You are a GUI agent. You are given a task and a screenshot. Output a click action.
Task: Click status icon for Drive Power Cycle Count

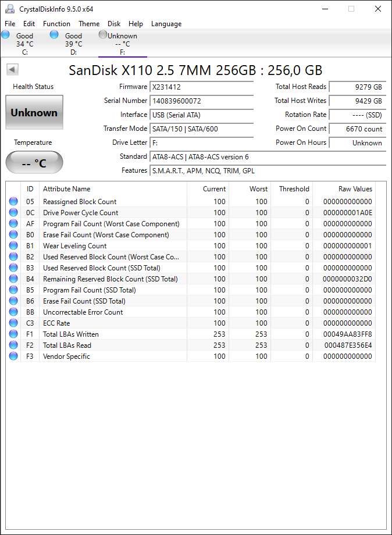tap(13, 212)
